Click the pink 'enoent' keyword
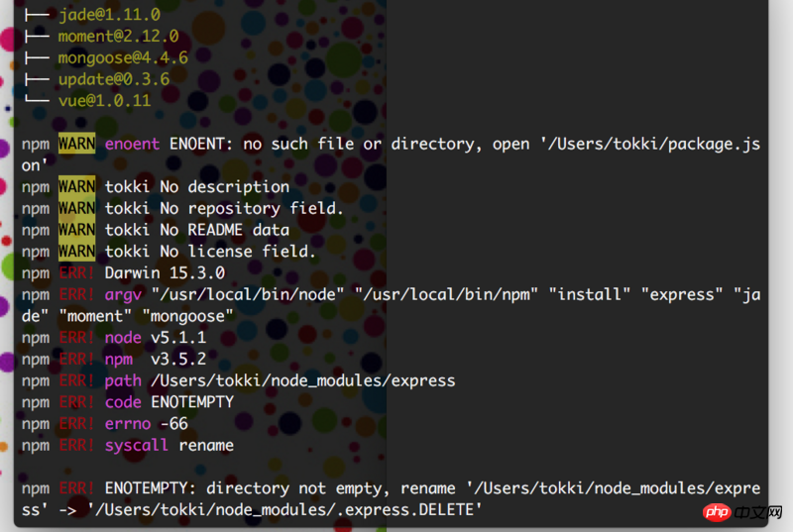 [x=132, y=144]
